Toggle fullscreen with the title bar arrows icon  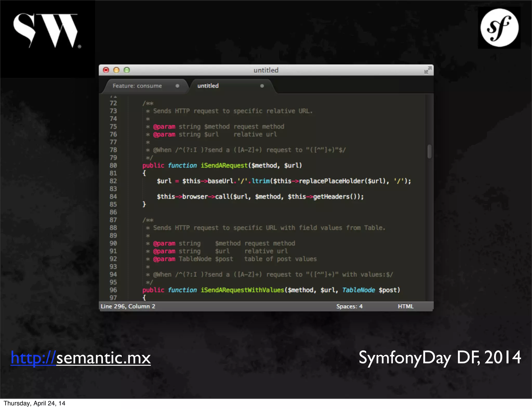point(428,70)
